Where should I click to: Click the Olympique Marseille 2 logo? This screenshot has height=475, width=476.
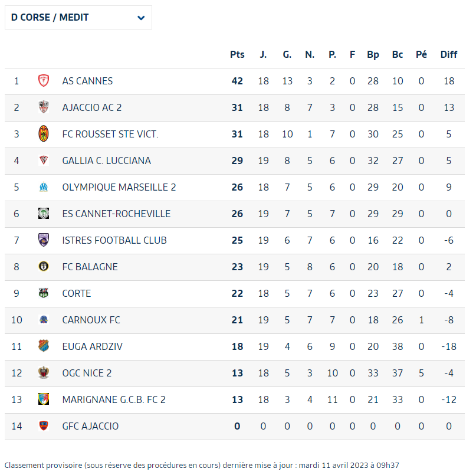[44, 187]
